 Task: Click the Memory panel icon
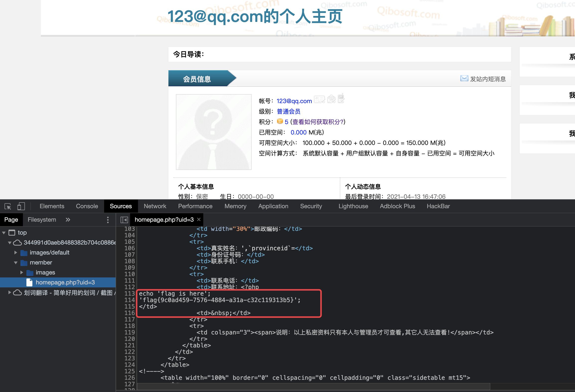click(236, 206)
